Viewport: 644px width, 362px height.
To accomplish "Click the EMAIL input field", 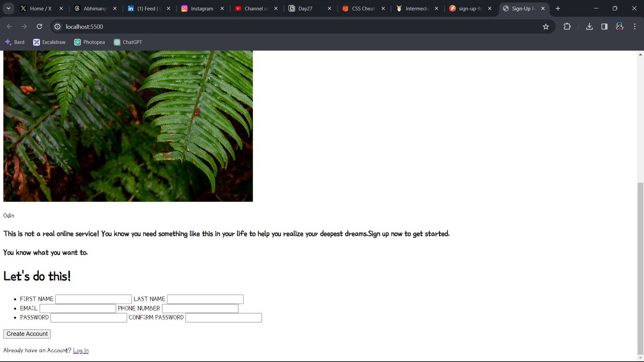I will [x=78, y=308].
